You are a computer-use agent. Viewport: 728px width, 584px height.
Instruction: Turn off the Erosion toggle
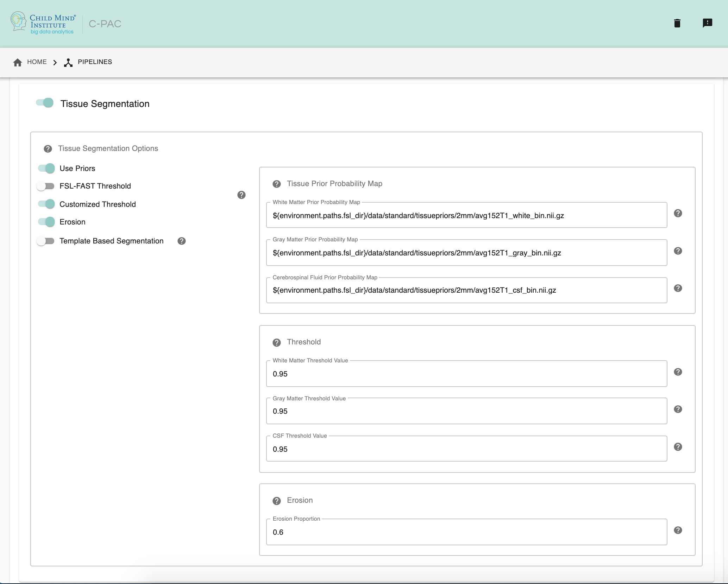point(46,222)
